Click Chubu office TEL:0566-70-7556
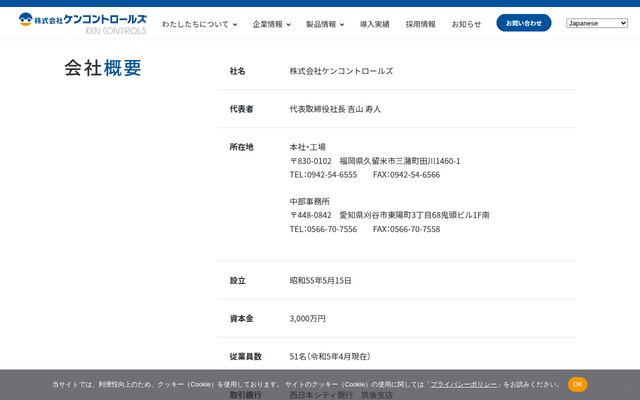The image size is (640, 400). (x=323, y=229)
